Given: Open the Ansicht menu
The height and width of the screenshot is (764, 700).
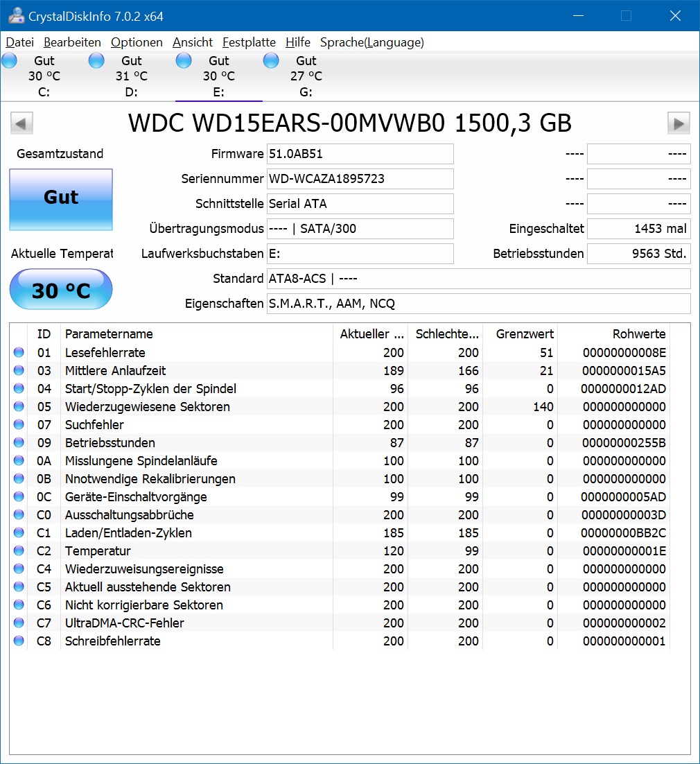Looking at the screenshot, I should point(193,42).
